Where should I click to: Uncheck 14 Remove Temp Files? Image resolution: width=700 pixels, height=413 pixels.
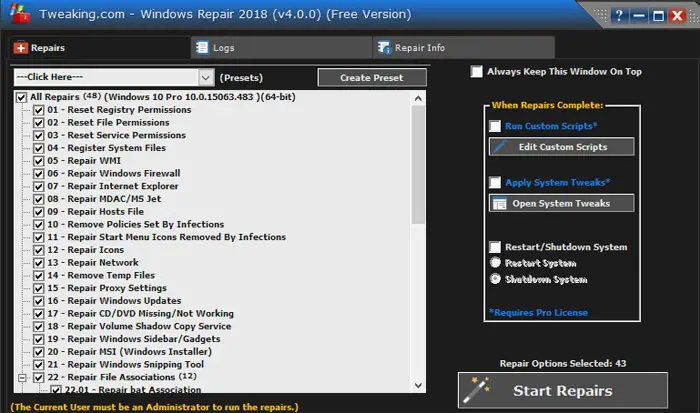[x=39, y=275]
